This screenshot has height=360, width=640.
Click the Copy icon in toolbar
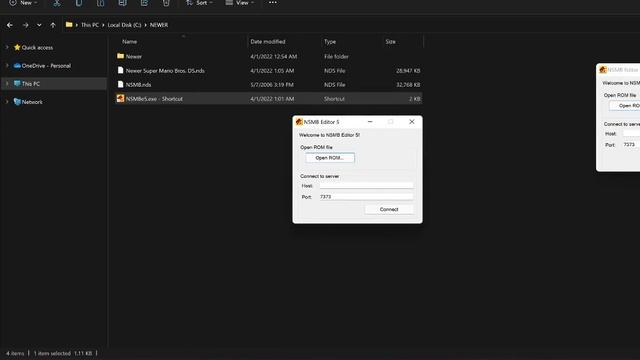click(79, 3)
